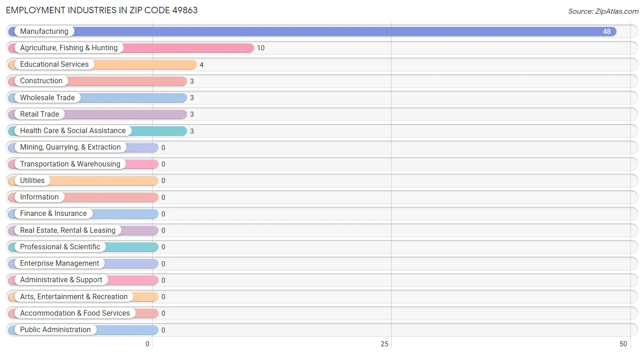Click the value 0 beside Public Administration bar
This screenshot has width=644, height=355.
coord(163,330)
